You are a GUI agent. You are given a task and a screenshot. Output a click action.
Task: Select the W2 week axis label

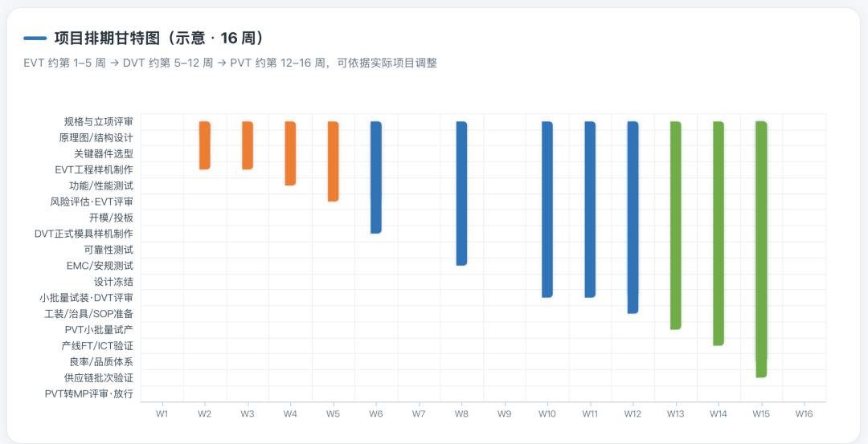pyautogui.click(x=205, y=413)
